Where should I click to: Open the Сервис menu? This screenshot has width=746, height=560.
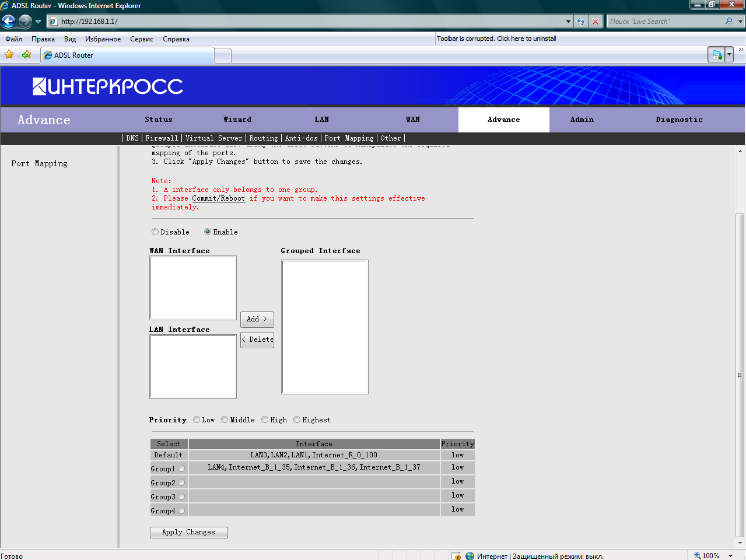click(x=142, y=39)
